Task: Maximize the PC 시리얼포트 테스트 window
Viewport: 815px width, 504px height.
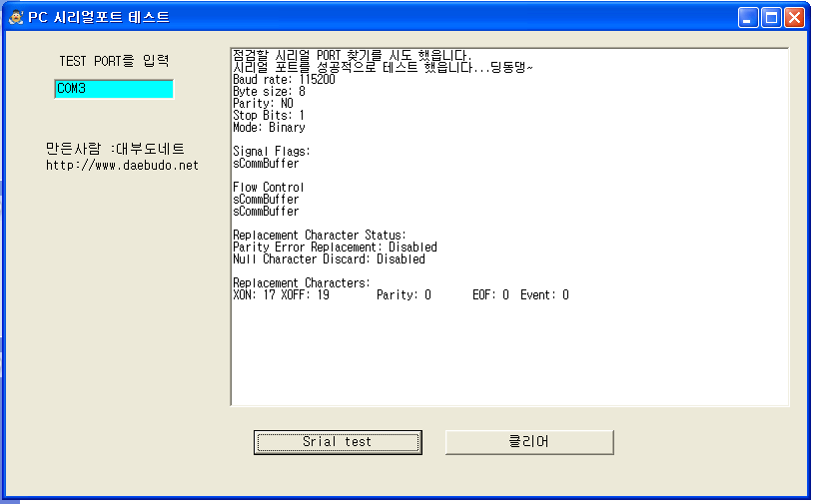Action: coord(771,18)
